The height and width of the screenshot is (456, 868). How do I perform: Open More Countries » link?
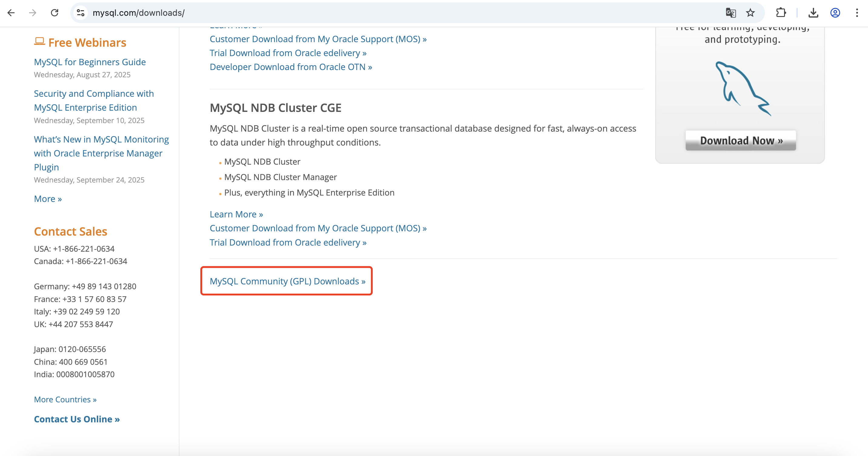(65, 399)
